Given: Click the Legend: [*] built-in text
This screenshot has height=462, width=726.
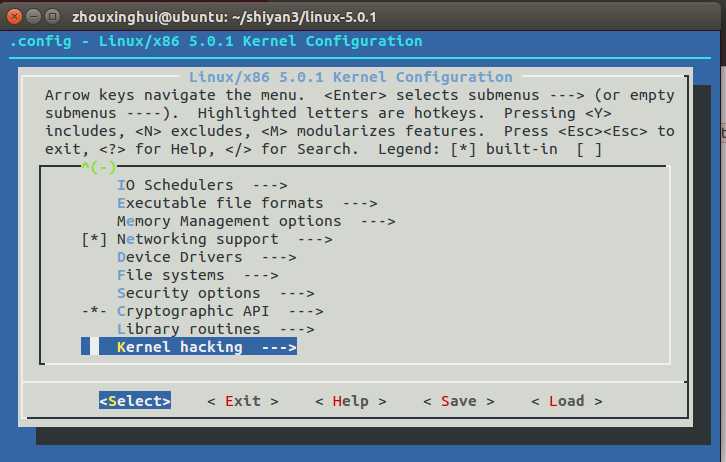Looking at the screenshot, I should 468,150.
